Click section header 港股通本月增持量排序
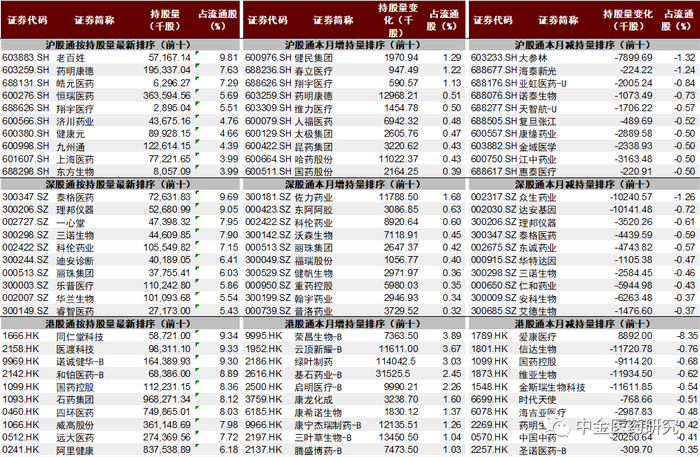 (x=353, y=324)
